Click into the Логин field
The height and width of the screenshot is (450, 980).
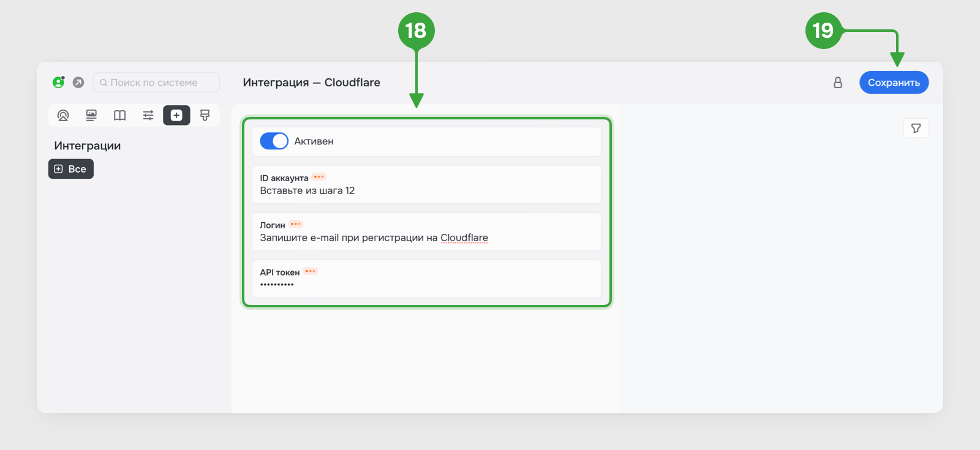pos(426,231)
